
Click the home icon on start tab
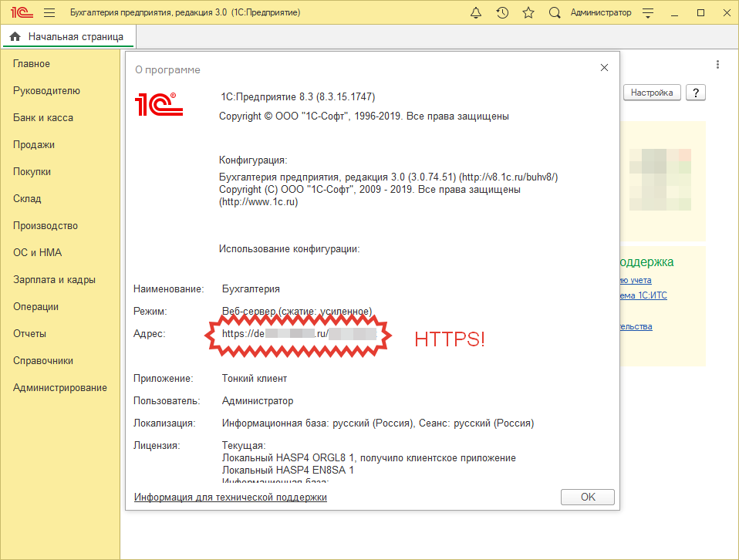(x=15, y=36)
